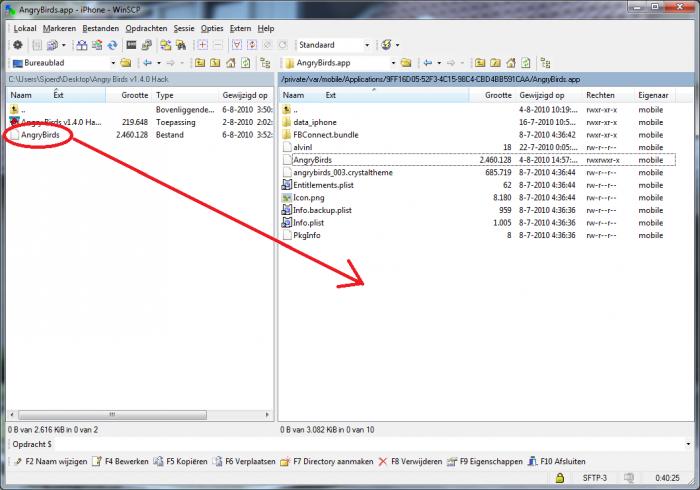Viewport: 700px width, 490px height.
Task: Select Info.plist in the remote panel
Action: pyautogui.click(x=308, y=223)
